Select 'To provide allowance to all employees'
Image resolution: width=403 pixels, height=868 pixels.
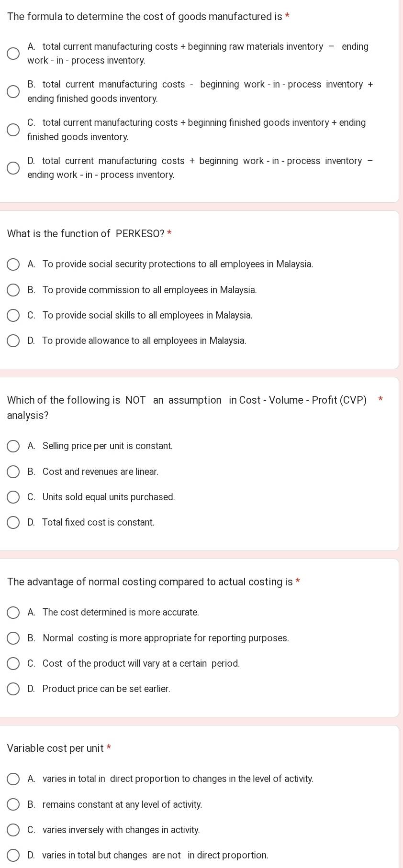[x=13, y=341]
